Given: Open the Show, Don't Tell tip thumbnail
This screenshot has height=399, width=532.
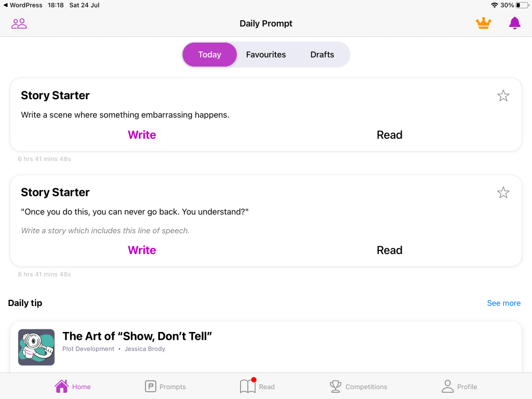Looking at the screenshot, I should [x=36, y=347].
